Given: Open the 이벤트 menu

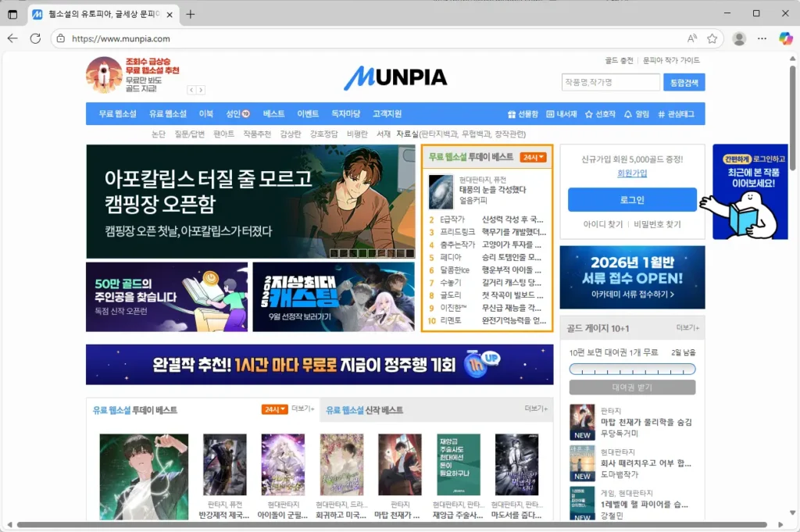Looking at the screenshot, I should tap(308, 114).
